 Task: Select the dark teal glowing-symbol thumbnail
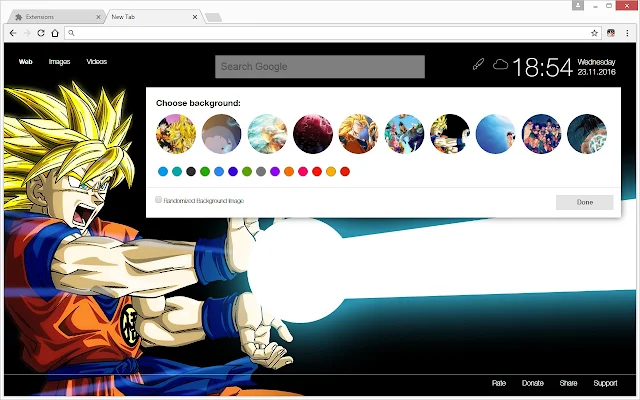point(587,134)
